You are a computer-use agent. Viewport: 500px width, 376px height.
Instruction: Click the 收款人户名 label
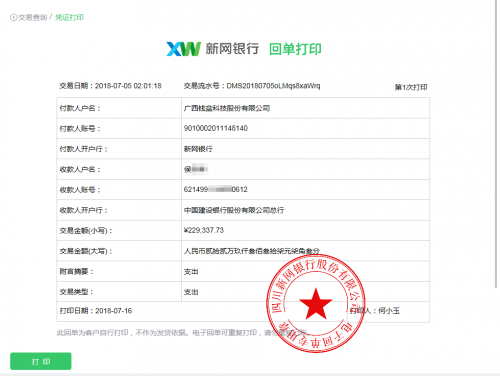tap(80, 169)
